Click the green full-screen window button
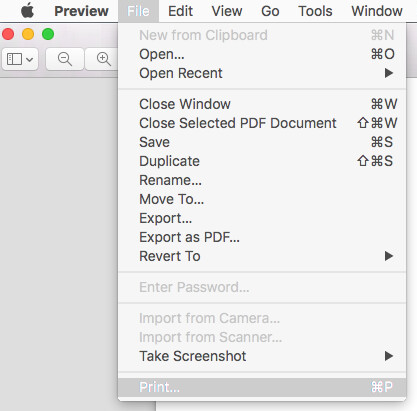The image size is (417, 411). tap(48, 34)
